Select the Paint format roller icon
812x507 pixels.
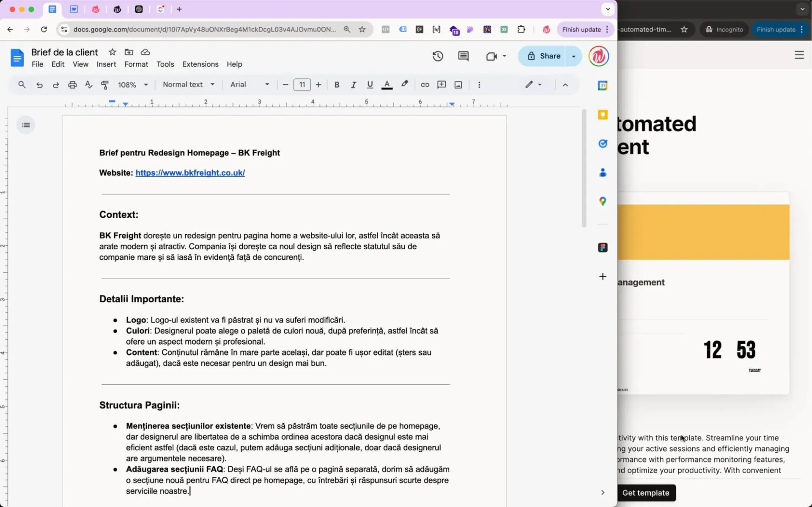(x=105, y=85)
